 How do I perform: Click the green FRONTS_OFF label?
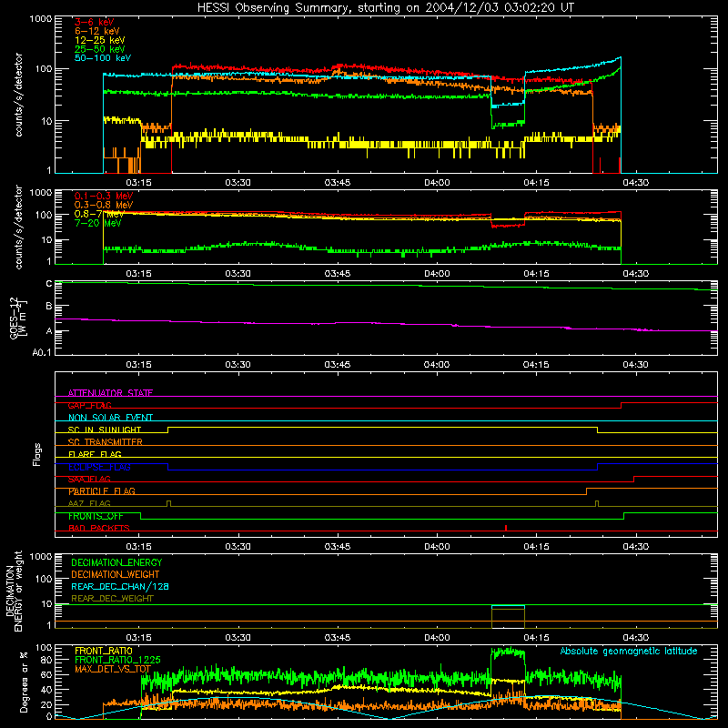(x=96, y=516)
